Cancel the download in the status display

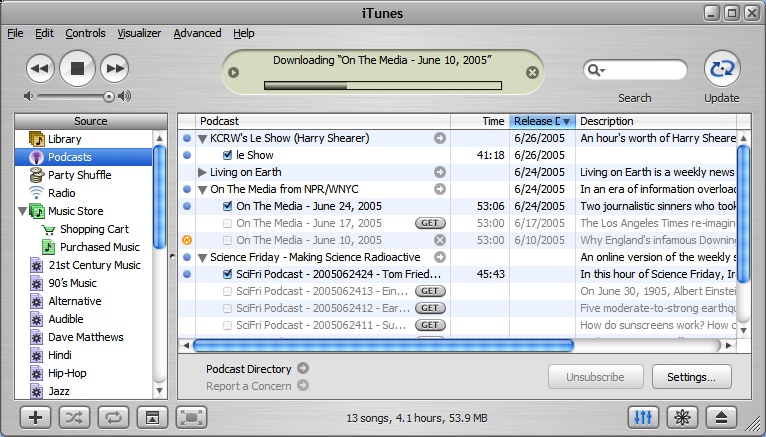(532, 72)
